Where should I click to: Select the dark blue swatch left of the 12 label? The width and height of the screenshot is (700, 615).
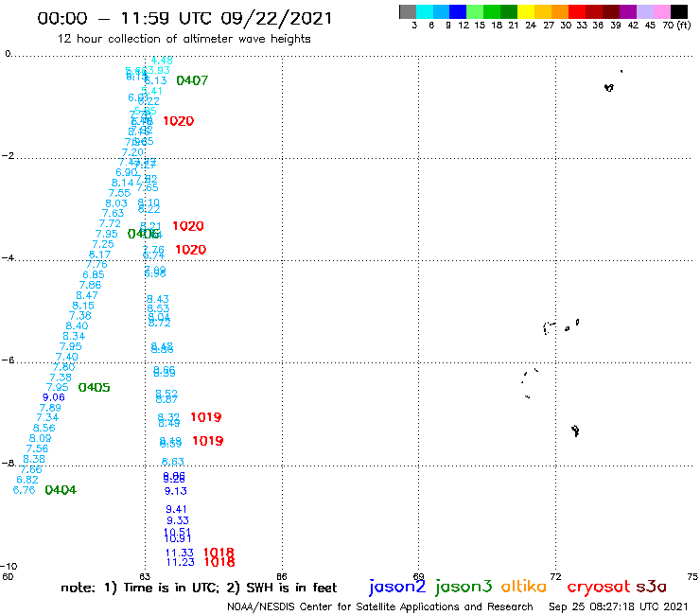click(459, 11)
